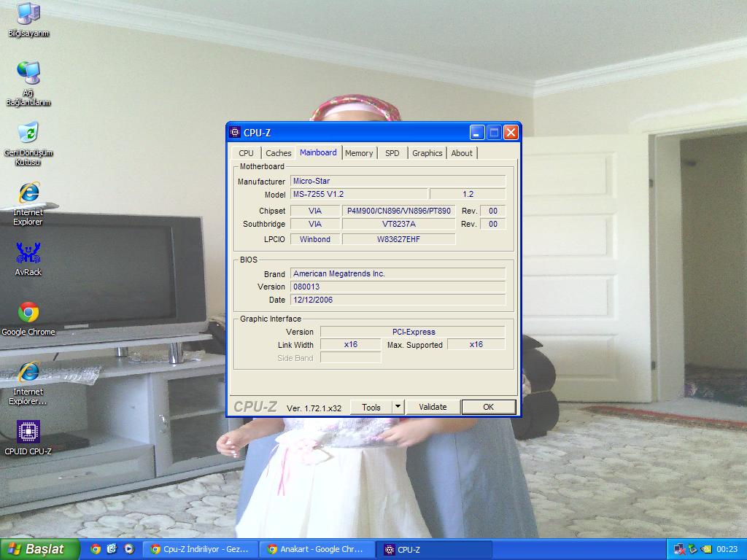Viewport: 747px width, 560px height.
Task: Open the Geri Dönüşüm Kutusu icon
Action: tap(28, 133)
